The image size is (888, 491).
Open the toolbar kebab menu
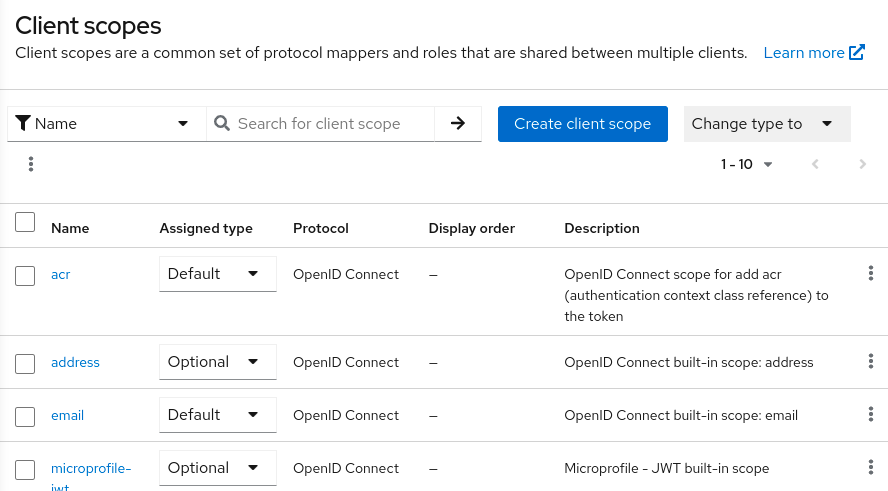click(x=31, y=164)
